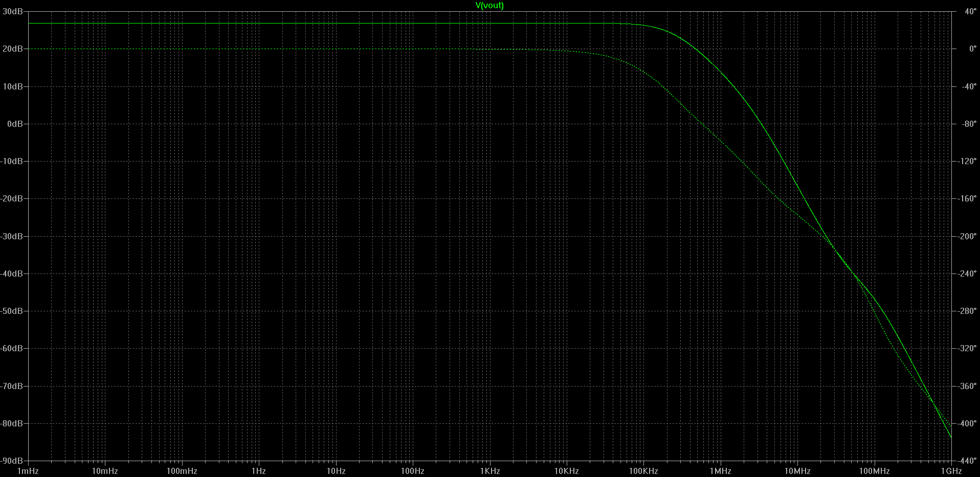
Task: Click the 0° phase axis label
Action: coord(972,49)
